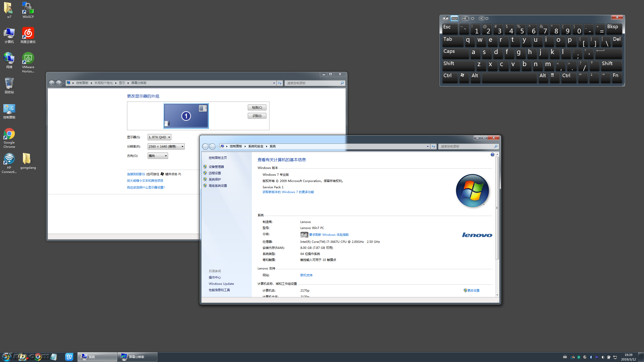Viewport: 644px width, 362px height.
Task: Toggle the Caps key on the on-screen keyboard
Action: pos(455,54)
